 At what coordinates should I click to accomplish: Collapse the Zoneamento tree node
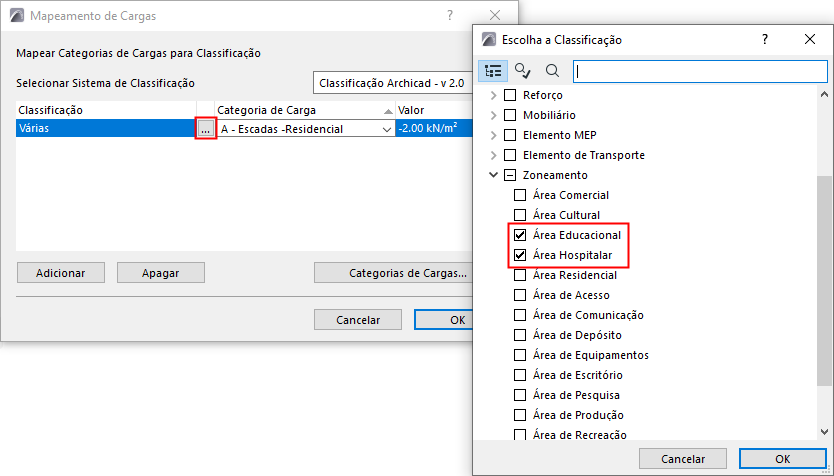[493, 175]
